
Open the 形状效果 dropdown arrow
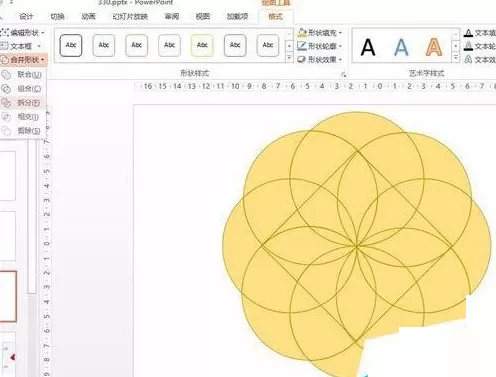point(340,59)
